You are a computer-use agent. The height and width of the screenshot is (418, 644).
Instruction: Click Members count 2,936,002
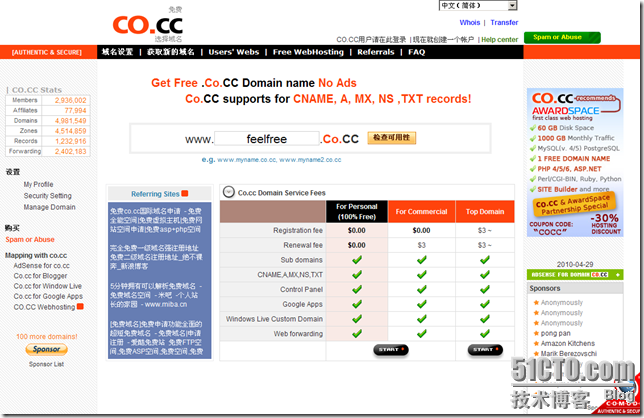tap(71, 100)
